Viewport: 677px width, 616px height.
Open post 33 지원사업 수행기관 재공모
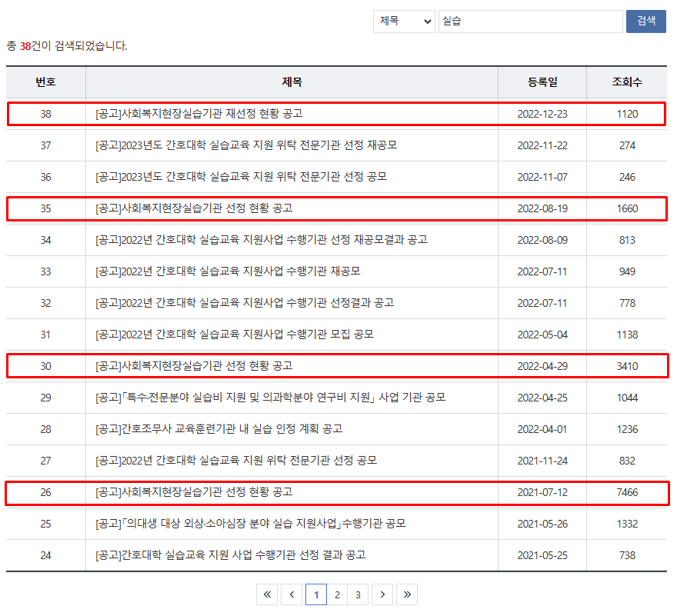tap(228, 271)
